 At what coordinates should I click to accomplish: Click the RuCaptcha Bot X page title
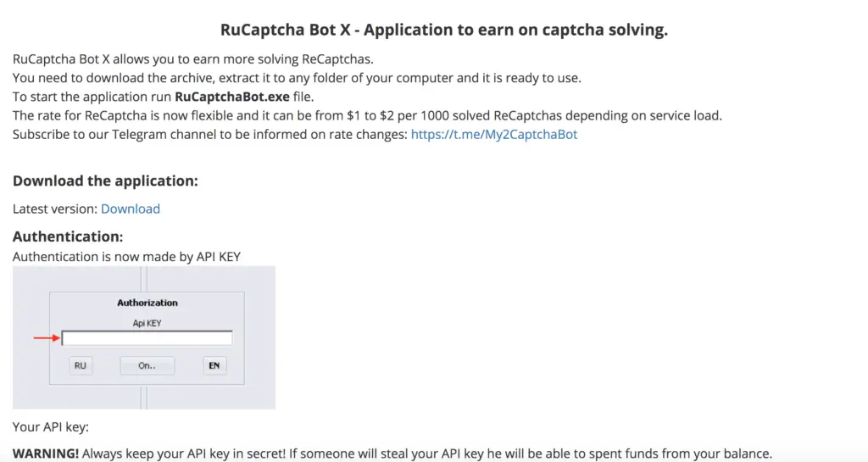444,30
